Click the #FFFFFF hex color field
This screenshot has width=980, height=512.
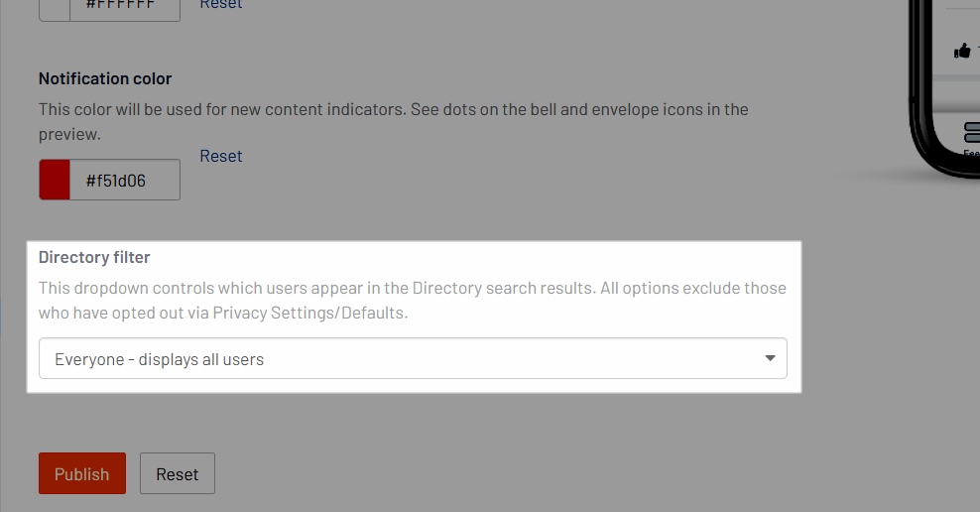click(125, 9)
